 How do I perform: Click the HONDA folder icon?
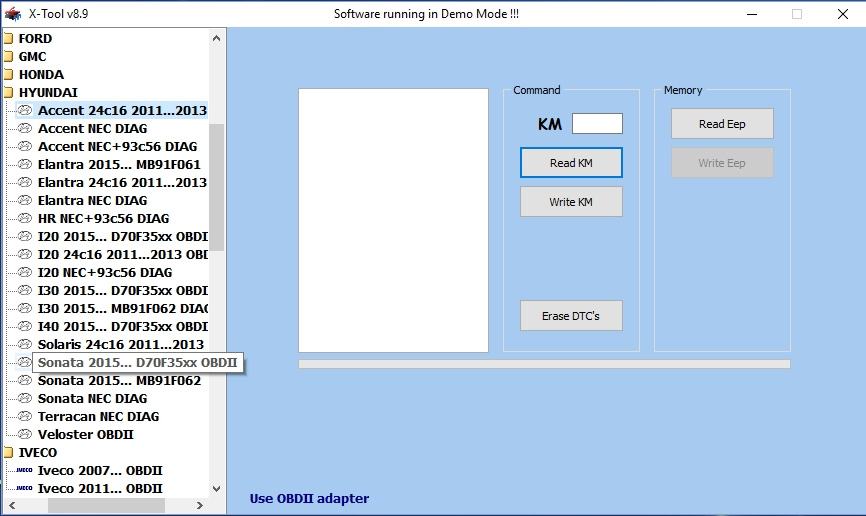pos(8,75)
